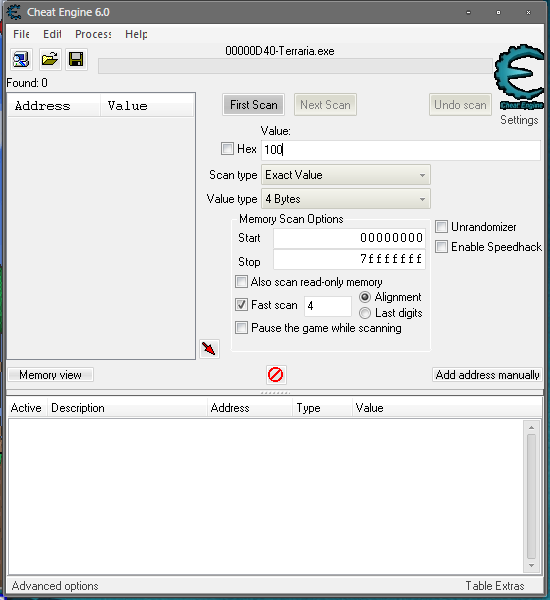Click the Next Scan button

tap(325, 104)
